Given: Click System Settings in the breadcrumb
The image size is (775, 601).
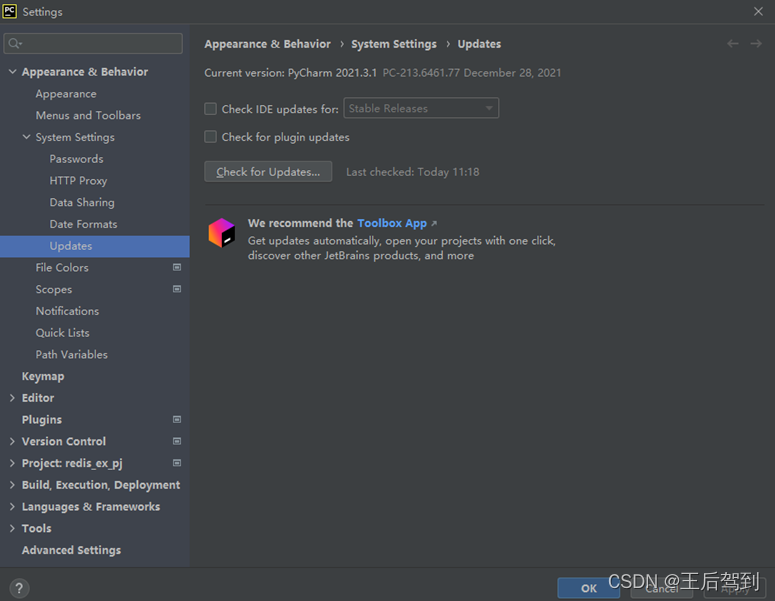Looking at the screenshot, I should [394, 44].
